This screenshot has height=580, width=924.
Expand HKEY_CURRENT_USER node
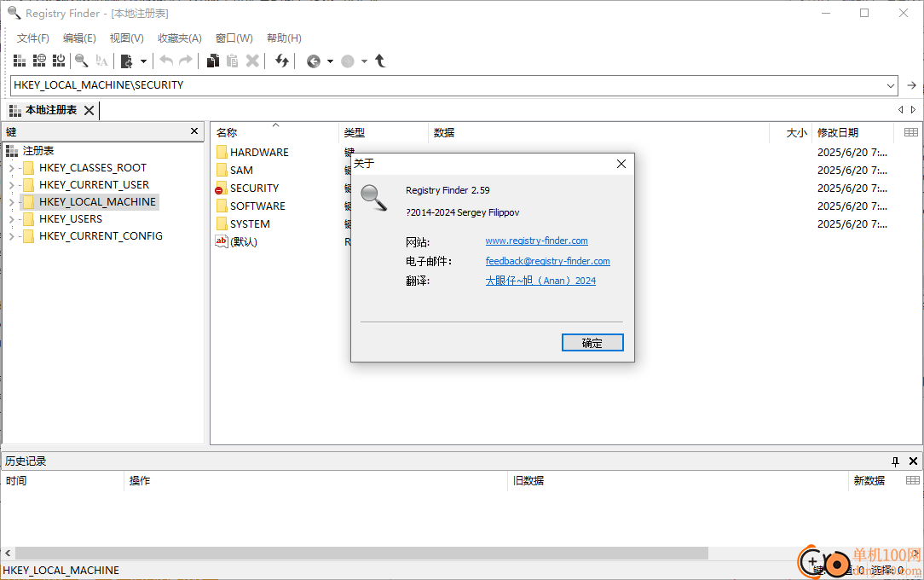point(12,185)
